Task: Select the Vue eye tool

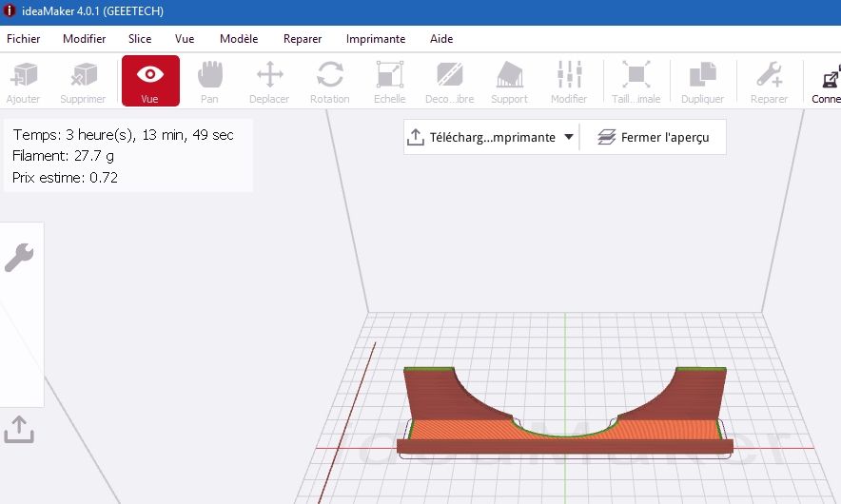Action: [x=150, y=81]
